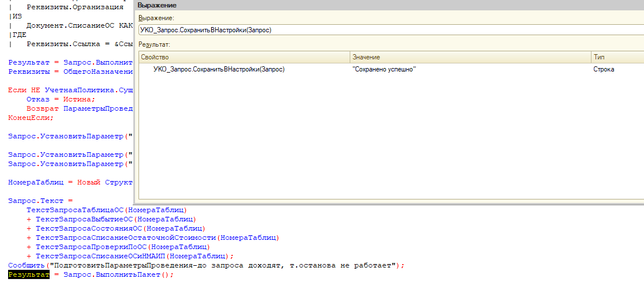Click the value "Сохранено успешно"
Screen dimensions: 644x290
(384, 69)
